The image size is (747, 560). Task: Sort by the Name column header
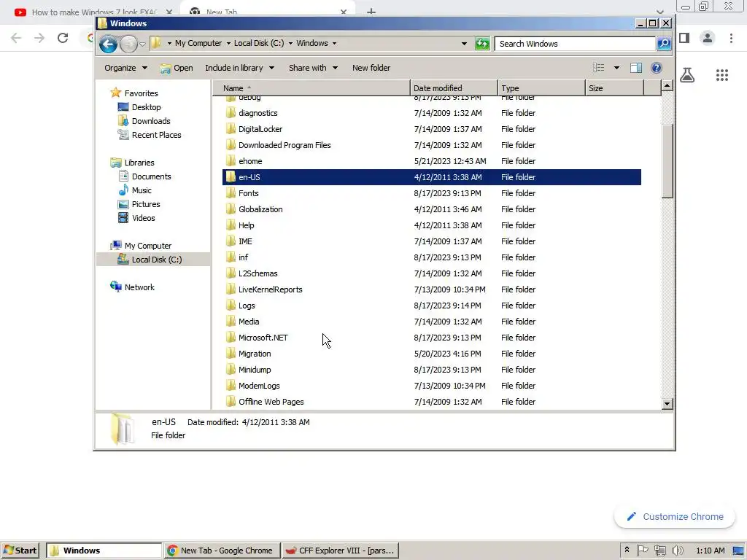click(x=311, y=88)
